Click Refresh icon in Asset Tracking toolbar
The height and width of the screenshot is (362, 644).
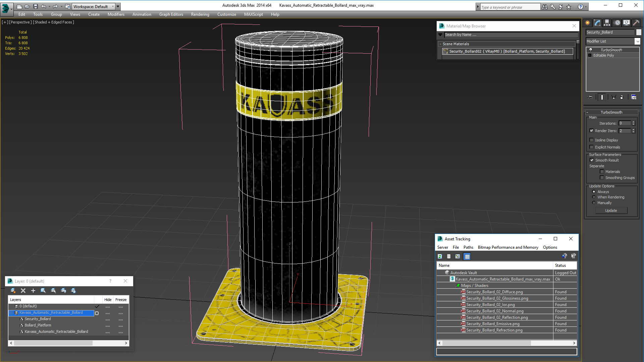coord(440,256)
